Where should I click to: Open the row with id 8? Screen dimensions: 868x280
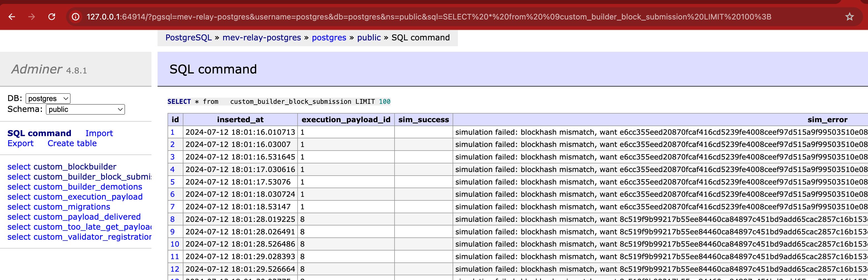tap(173, 219)
